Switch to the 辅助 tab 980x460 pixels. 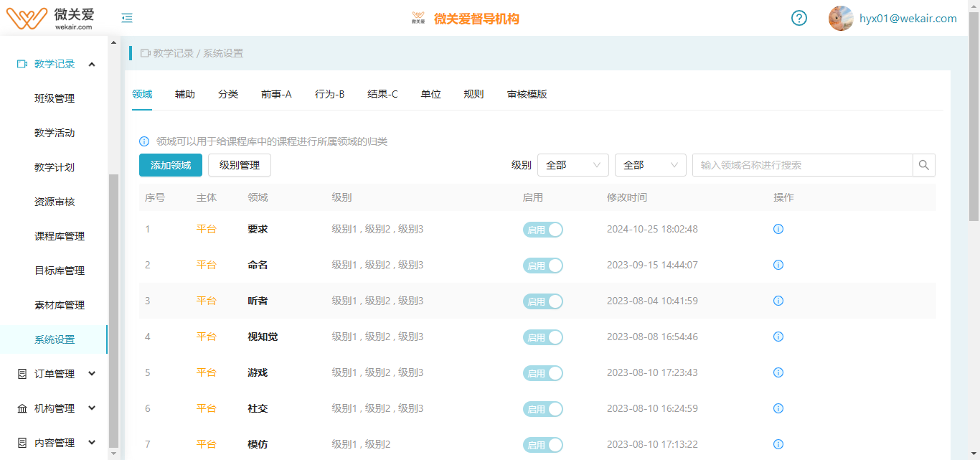tap(185, 94)
